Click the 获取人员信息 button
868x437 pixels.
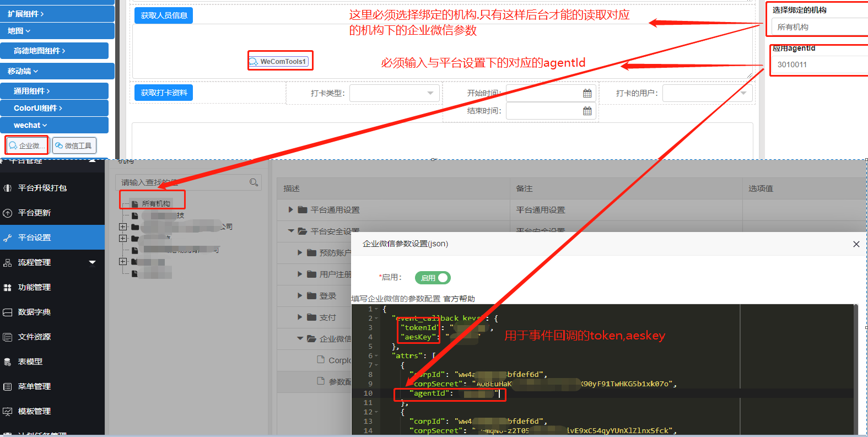tap(164, 15)
